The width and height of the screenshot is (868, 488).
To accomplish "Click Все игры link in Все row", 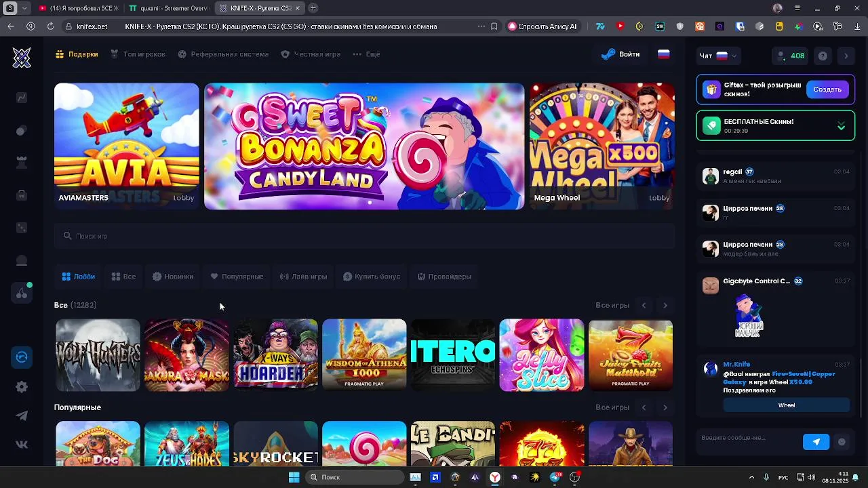I will pos(612,306).
